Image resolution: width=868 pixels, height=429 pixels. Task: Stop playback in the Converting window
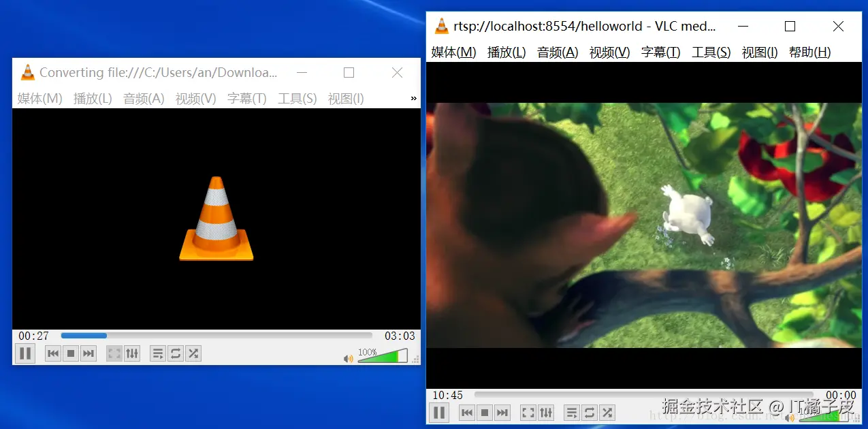[71, 353]
